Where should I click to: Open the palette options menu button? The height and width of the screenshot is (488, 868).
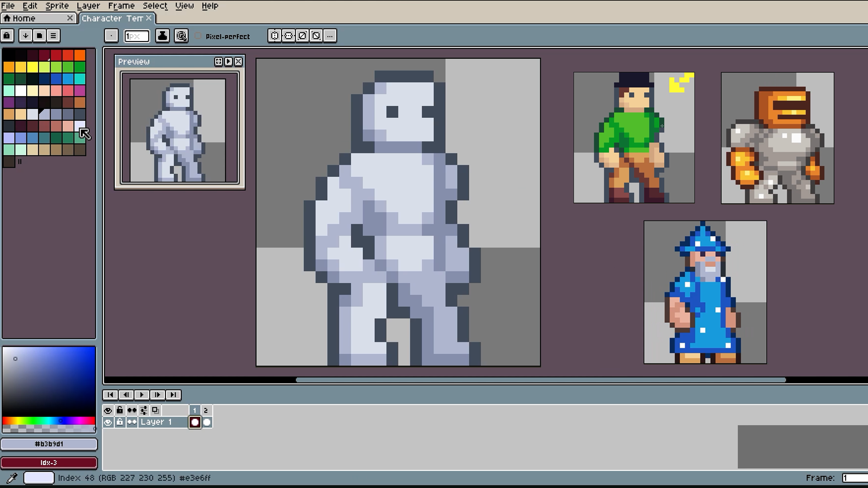pos(53,36)
